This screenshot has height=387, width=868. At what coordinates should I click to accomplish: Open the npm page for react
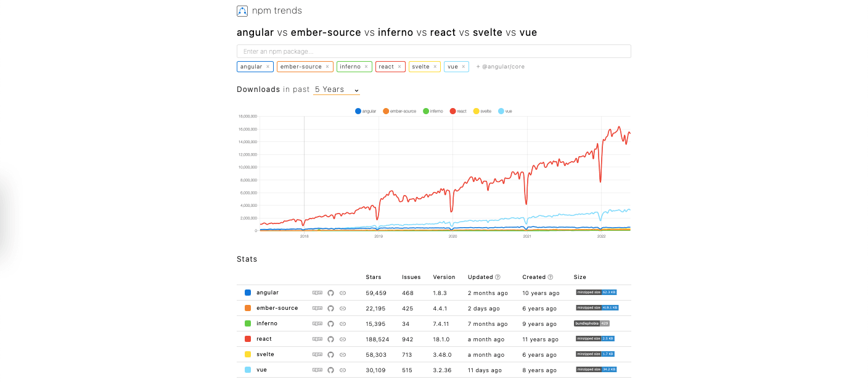317,339
